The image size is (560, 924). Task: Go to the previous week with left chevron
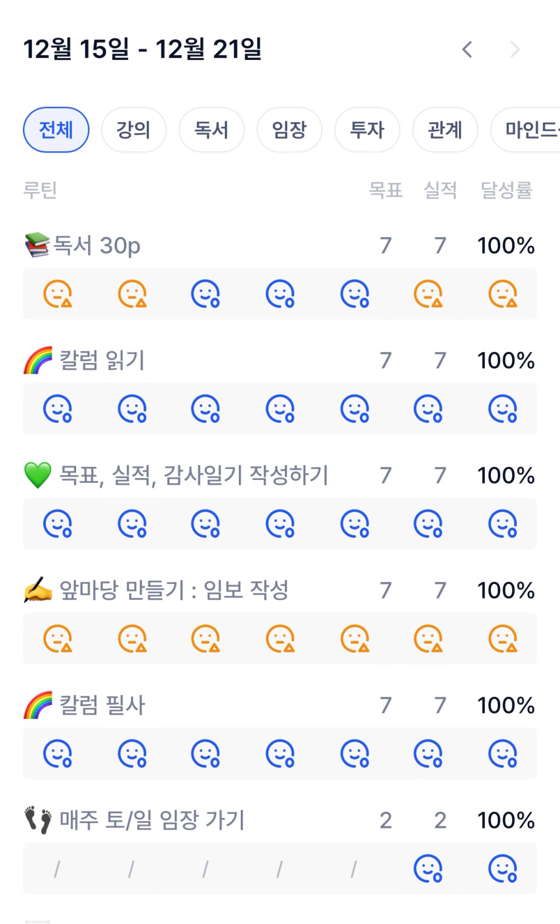pyautogui.click(x=467, y=50)
